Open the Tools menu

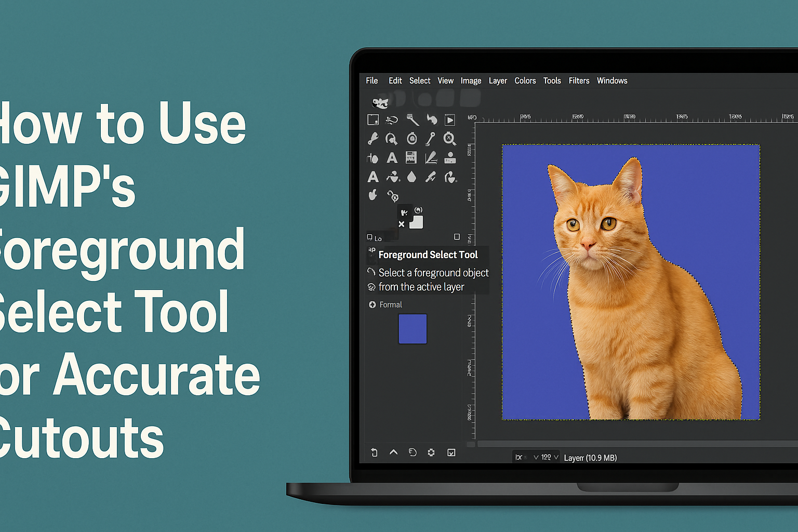tap(552, 81)
